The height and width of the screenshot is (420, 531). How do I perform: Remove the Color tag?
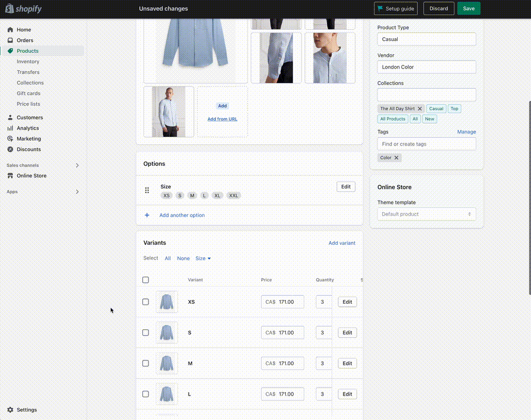click(x=396, y=158)
